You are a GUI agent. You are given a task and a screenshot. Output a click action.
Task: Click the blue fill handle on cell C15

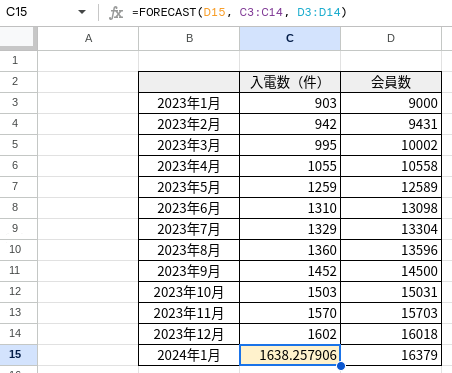point(341,366)
